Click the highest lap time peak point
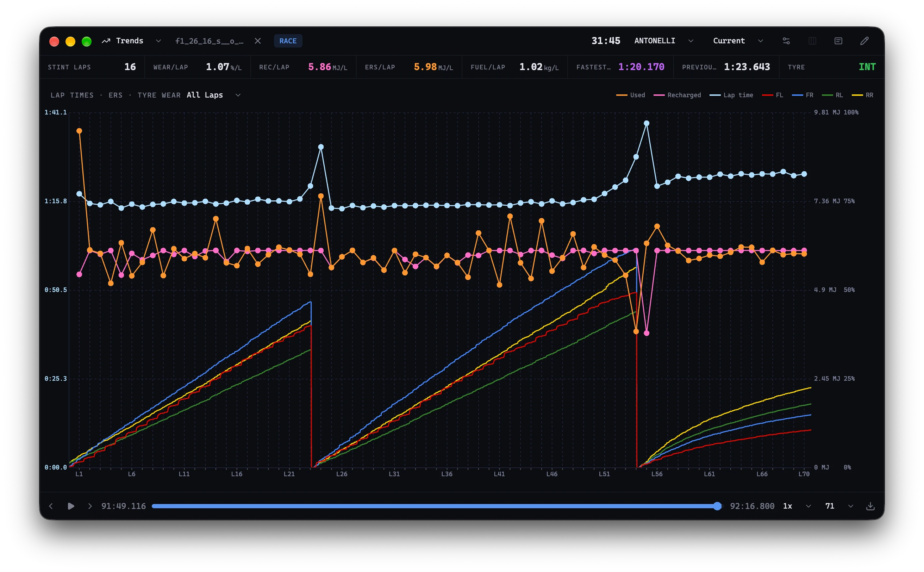Screen dimensions: 924x572 647,123
